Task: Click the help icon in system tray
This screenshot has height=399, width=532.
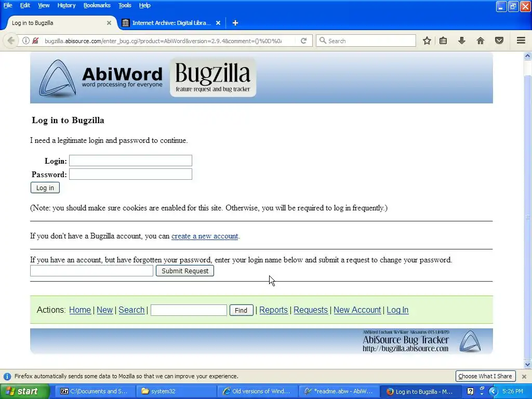Action: coord(470,391)
